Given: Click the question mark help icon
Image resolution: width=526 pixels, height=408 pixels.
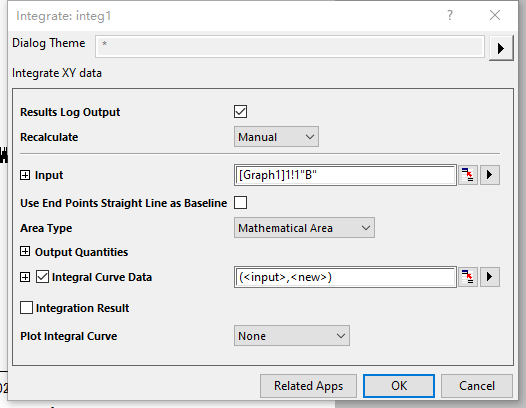Looking at the screenshot, I should (450, 15).
